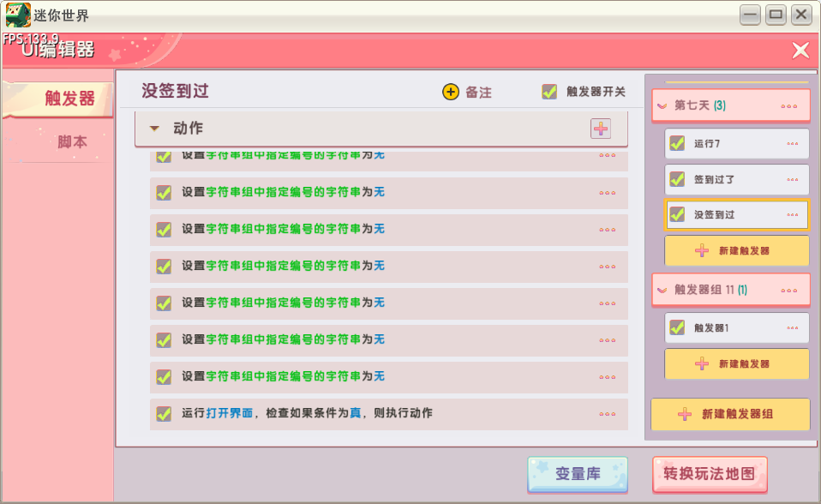This screenshot has width=821, height=504.
Task: Collapse the 动作 section triangle
Action: point(154,129)
